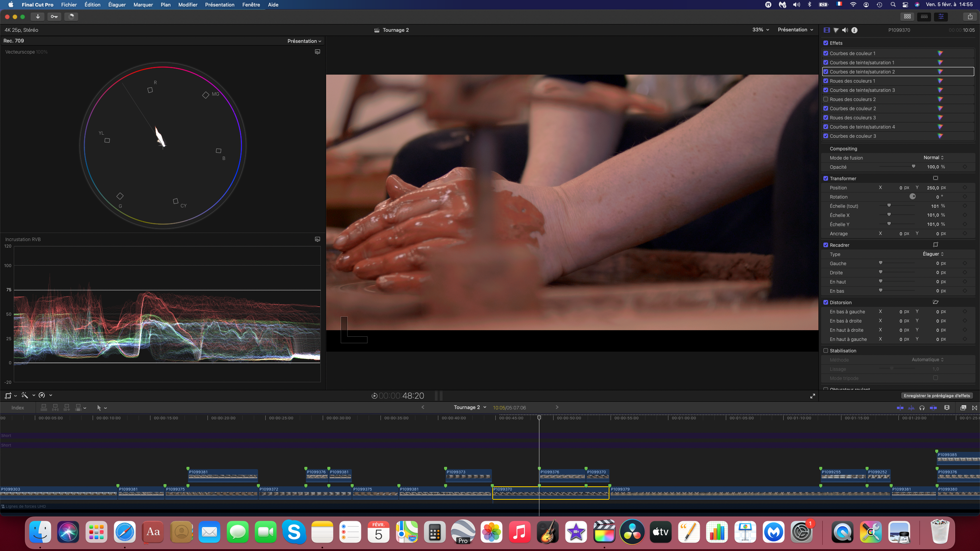Disable the Distorsion checkbox
Image resolution: width=980 pixels, height=551 pixels.
coord(826,302)
